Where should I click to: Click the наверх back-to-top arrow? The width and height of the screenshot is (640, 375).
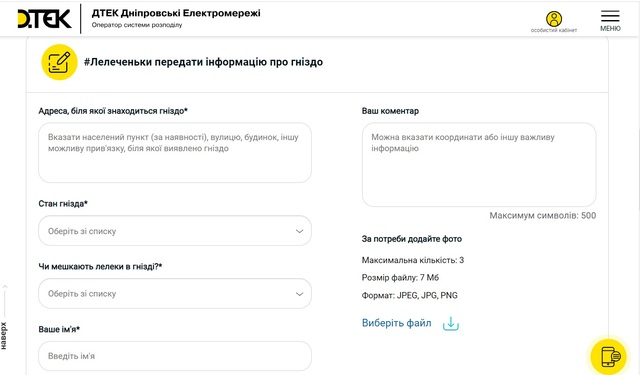click(4, 301)
